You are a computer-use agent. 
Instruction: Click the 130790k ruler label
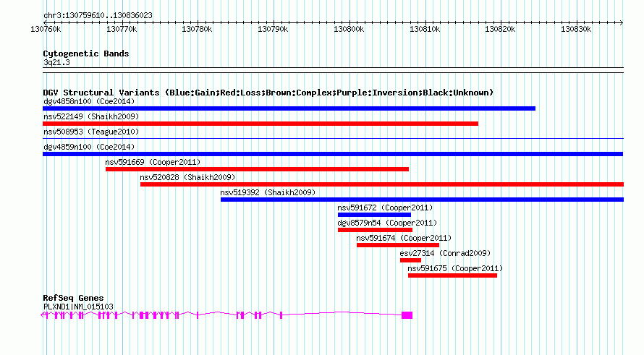tap(273, 29)
